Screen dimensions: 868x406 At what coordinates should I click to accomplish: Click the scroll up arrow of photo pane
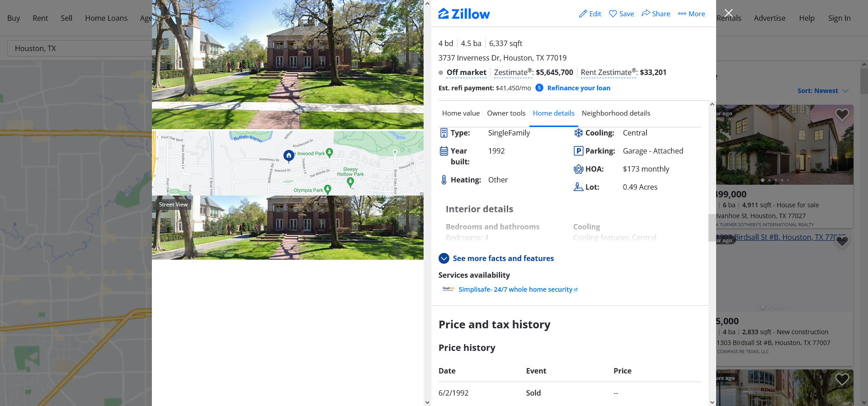tap(427, 4)
